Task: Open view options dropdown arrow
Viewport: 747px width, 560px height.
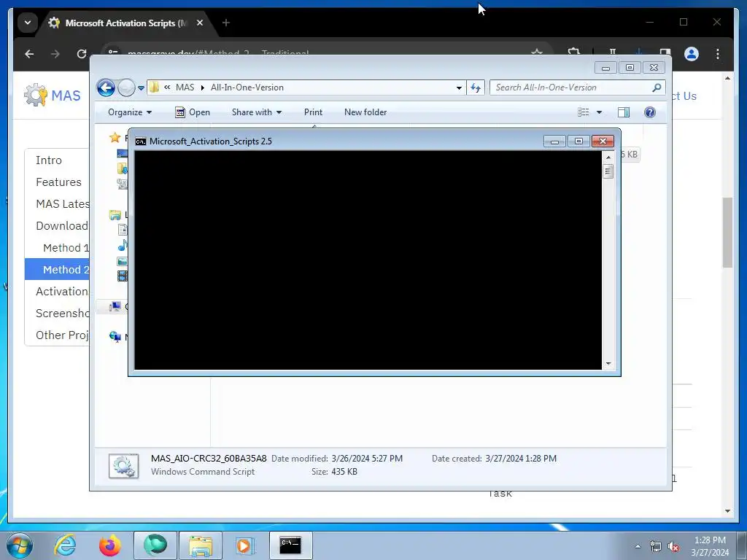Action: coord(600,112)
